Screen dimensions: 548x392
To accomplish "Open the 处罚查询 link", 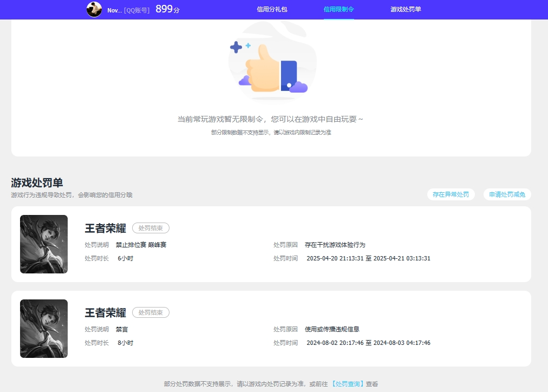I will 347,384.
